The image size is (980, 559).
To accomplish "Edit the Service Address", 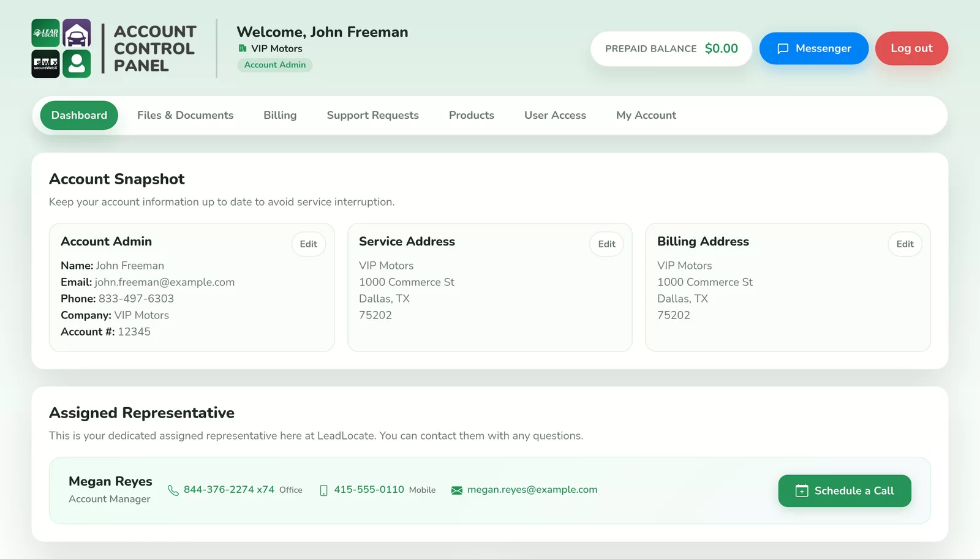I will coord(607,244).
